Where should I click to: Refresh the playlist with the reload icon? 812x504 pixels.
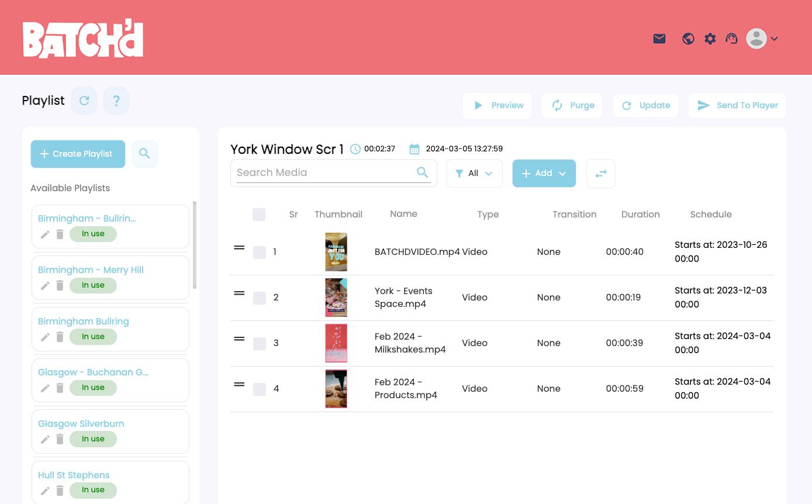click(x=84, y=101)
